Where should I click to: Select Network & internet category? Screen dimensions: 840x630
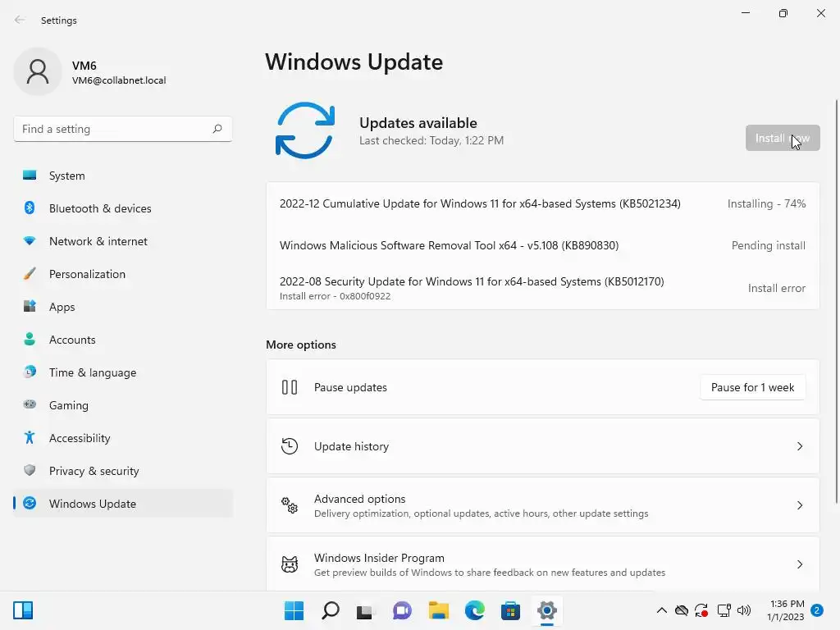click(123, 241)
